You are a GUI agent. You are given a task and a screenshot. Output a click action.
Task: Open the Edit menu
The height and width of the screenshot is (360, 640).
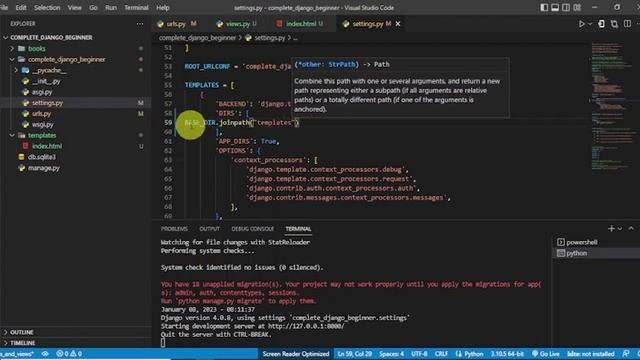click(21, 7)
